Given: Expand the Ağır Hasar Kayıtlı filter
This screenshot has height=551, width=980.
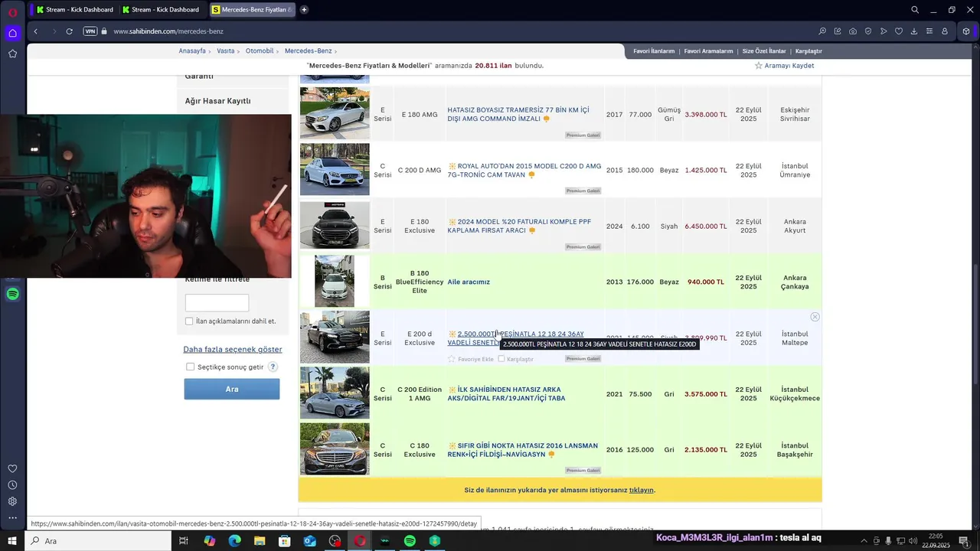Looking at the screenshot, I should pyautogui.click(x=217, y=101).
